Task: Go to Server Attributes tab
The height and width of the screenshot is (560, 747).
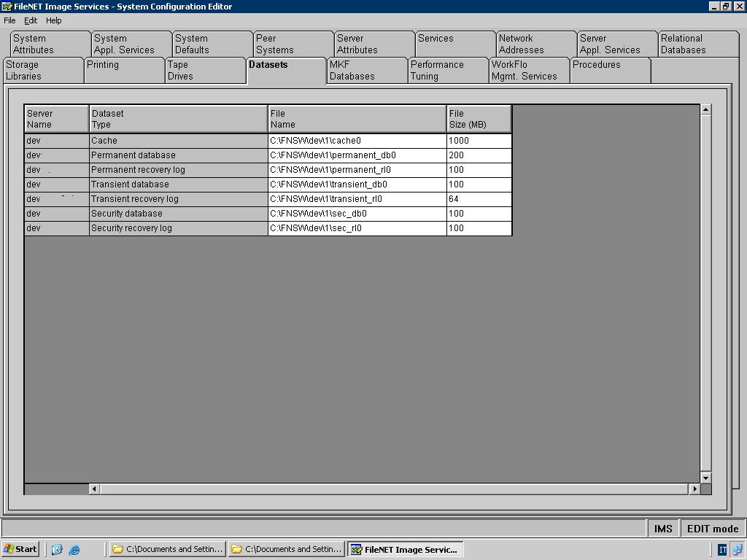Action: tap(374, 44)
